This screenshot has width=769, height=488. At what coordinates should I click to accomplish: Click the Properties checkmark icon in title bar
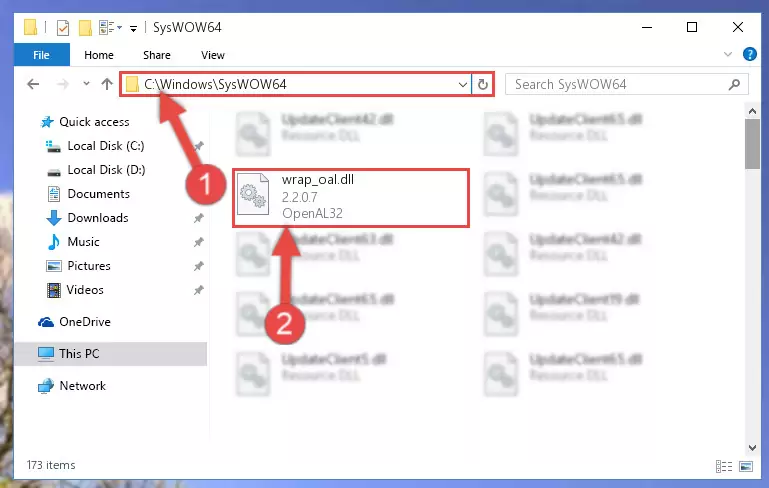63,27
